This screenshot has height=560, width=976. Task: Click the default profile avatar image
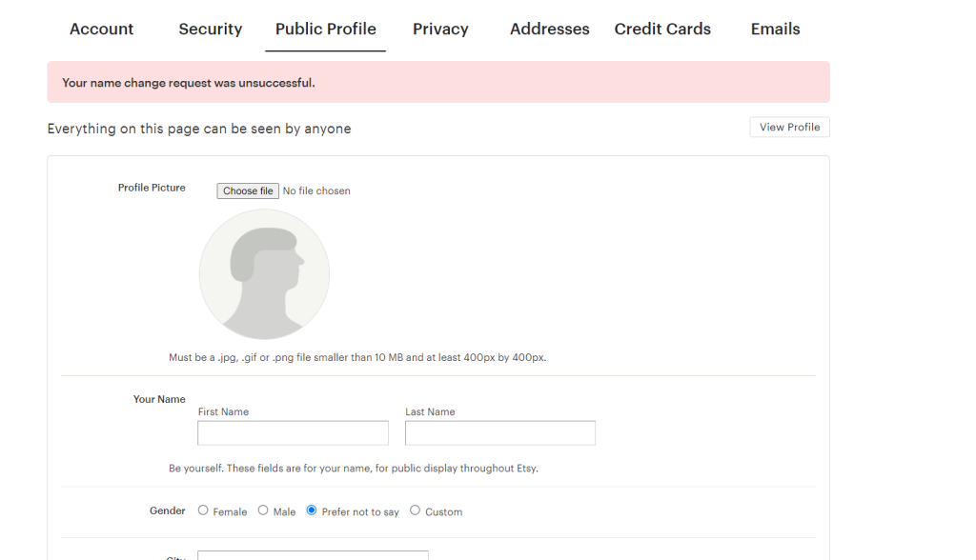(x=264, y=274)
